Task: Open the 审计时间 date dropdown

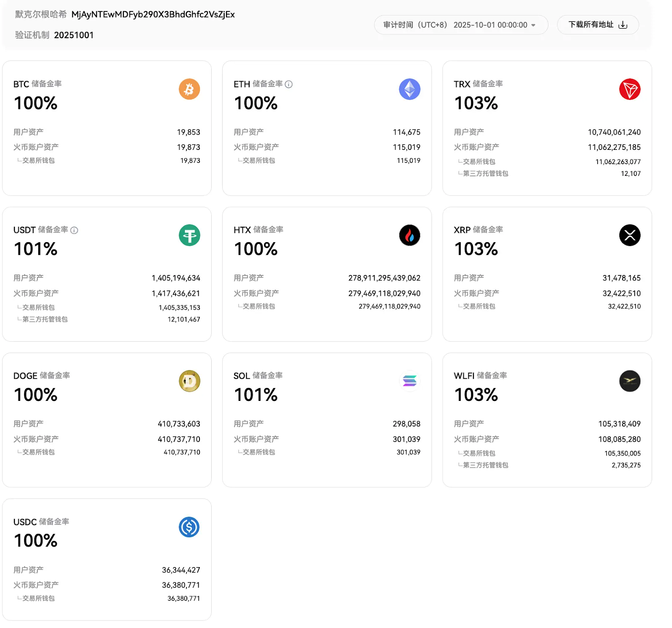Action: [461, 25]
